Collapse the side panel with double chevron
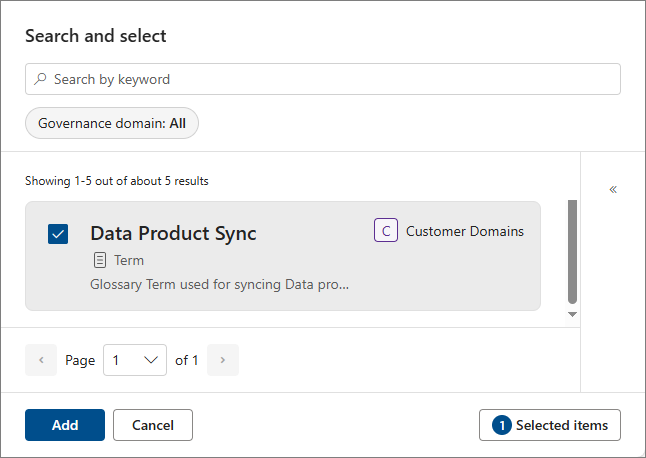 pyautogui.click(x=613, y=189)
